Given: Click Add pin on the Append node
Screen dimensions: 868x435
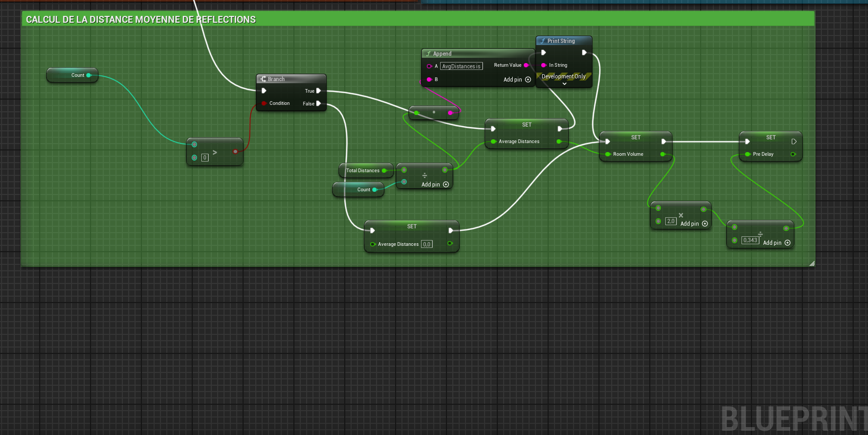Looking at the screenshot, I should click(517, 79).
